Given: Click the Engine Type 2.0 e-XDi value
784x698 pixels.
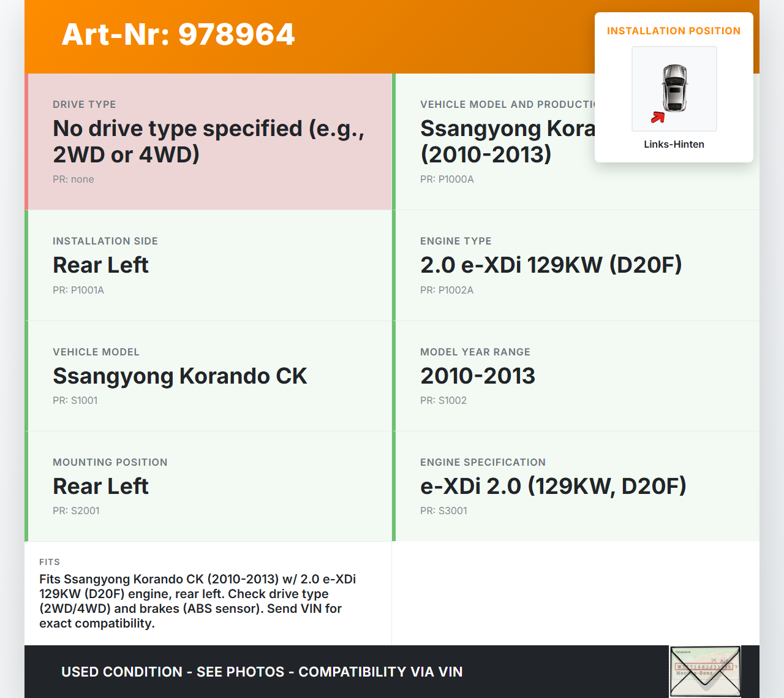Looking at the screenshot, I should pos(551,265).
